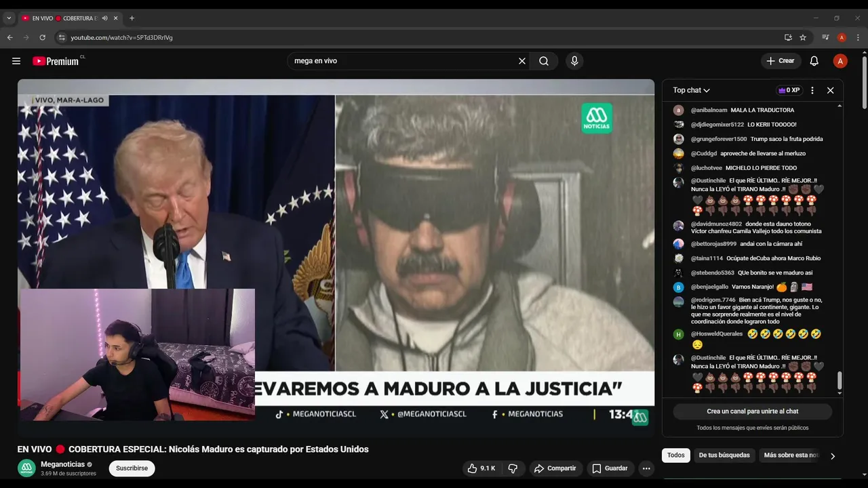Click the Guardar save button

(x=610, y=468)
